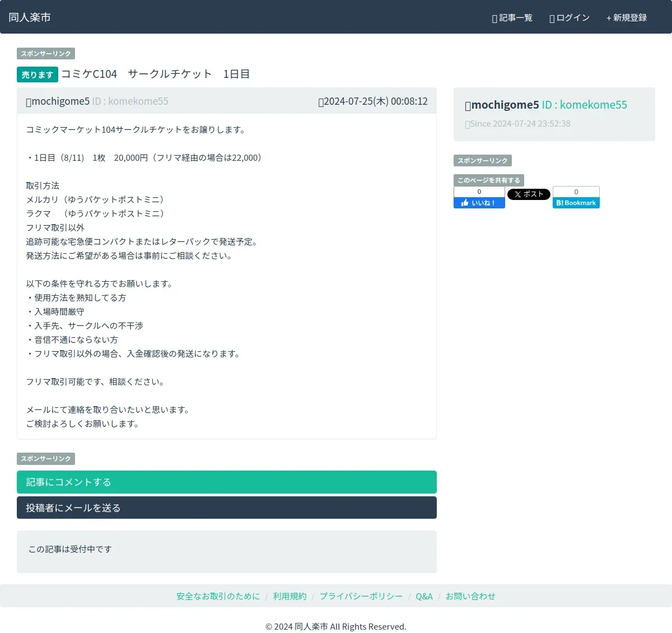Click the Facebook いいね！ button
Viewport: 672px width, 633px height.
coord(479,203)
